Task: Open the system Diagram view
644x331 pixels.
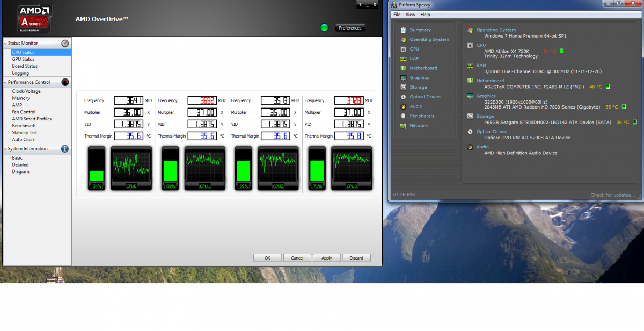Action: [x=20, y=172]
